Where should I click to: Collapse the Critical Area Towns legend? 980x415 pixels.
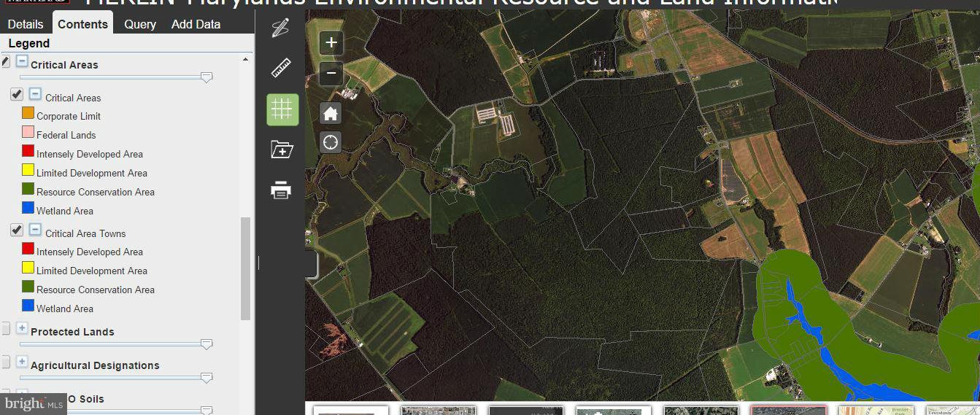(35, 230)
